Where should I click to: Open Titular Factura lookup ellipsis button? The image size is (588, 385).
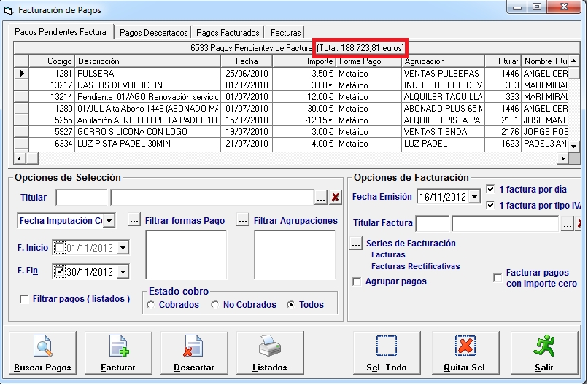click(567, 223)
